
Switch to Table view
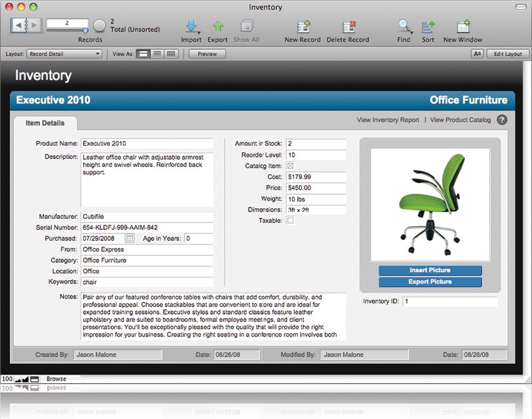click(x=172, y=54)
